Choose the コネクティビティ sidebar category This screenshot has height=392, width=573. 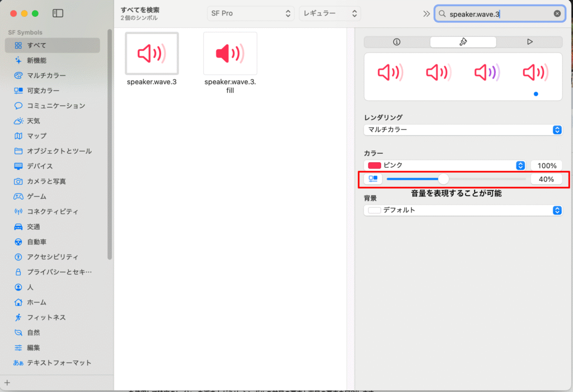pyautogui.click(x=53, y=211)
